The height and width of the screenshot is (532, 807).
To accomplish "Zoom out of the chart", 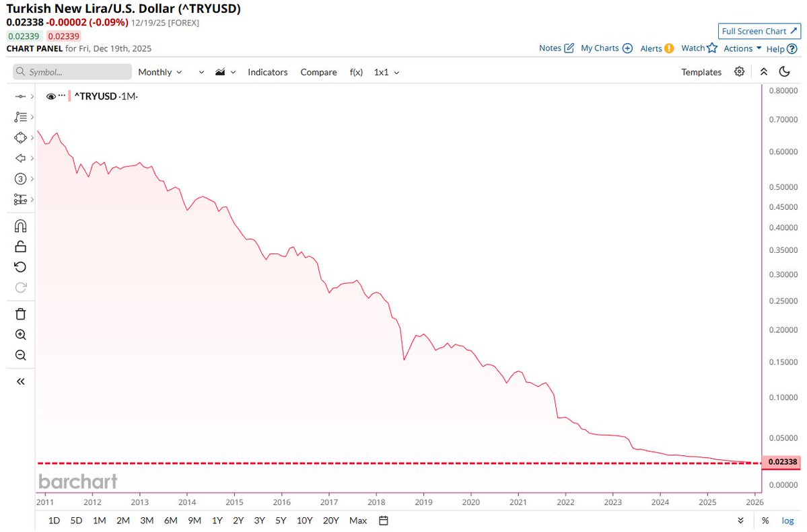I will click(21, 356).
